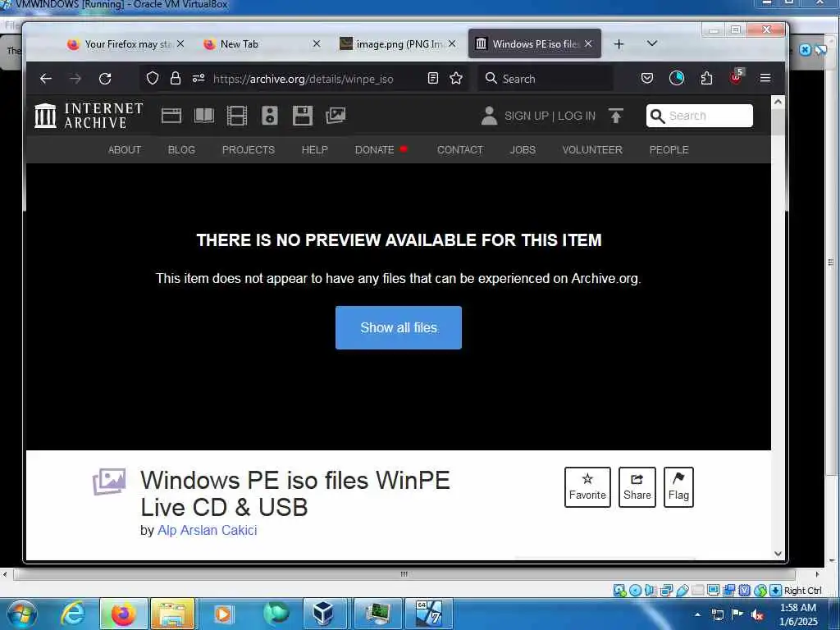Open JOBS in archive navigation
840x630 pixels.
[x=523, y=150]
